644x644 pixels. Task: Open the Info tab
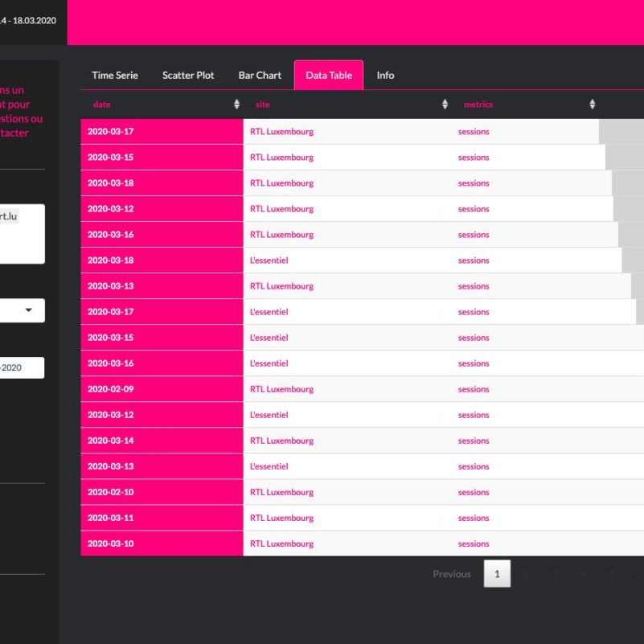point(385,75)
